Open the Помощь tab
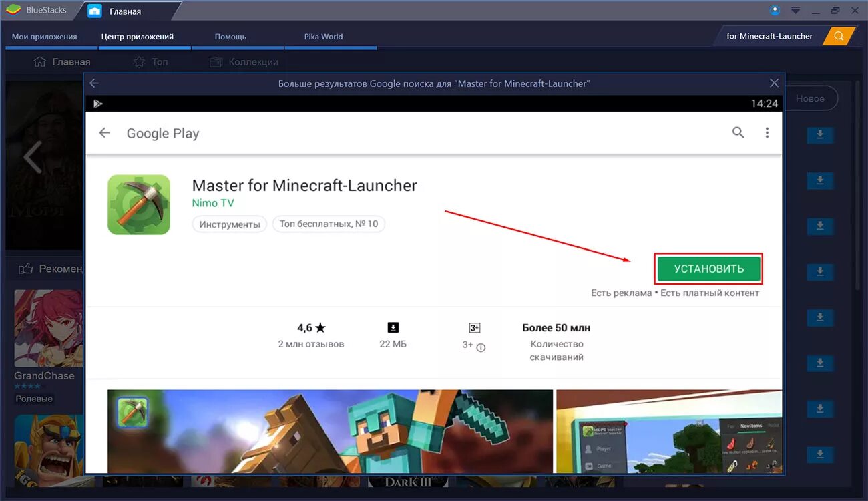The height and width of the screenshot is (501, 868). click(x=230, y=37)
